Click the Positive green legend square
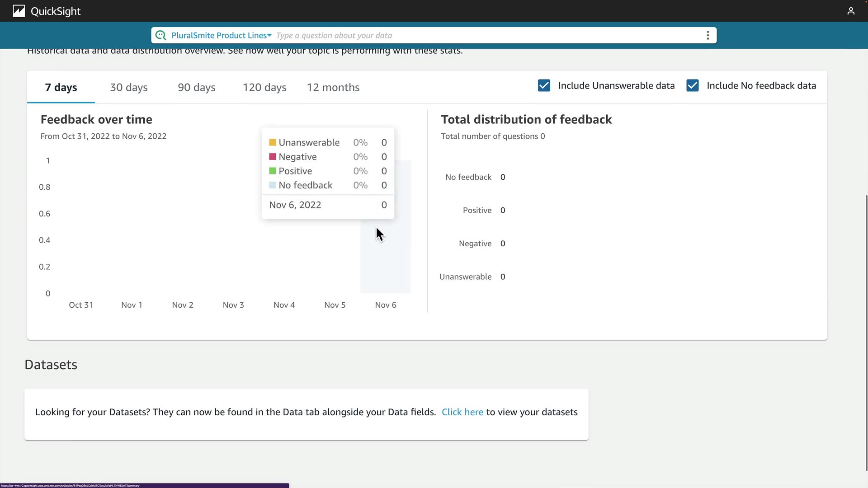 pos(273,171)
